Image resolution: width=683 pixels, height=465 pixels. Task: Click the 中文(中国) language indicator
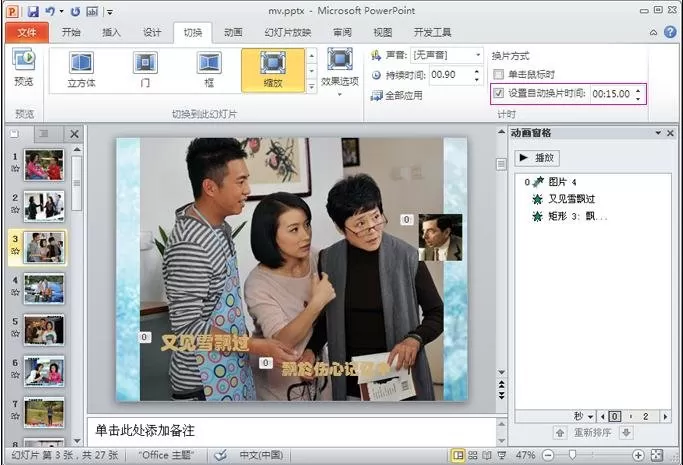(x=261, y=455)
